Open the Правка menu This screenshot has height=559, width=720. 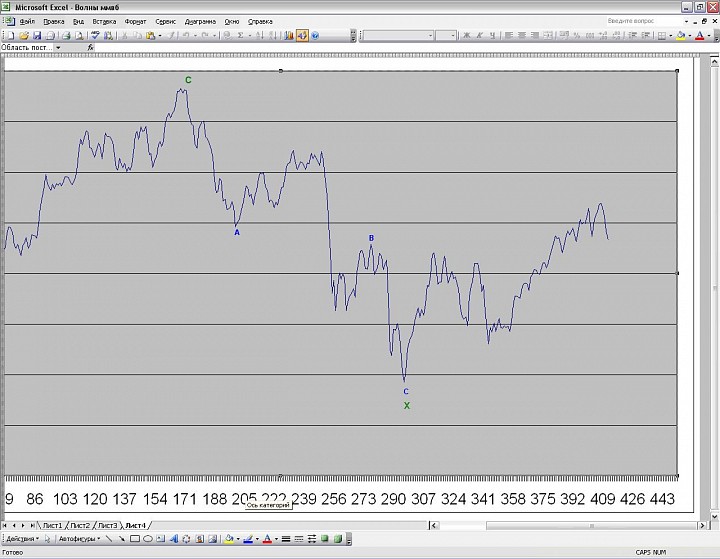(54, 21)
